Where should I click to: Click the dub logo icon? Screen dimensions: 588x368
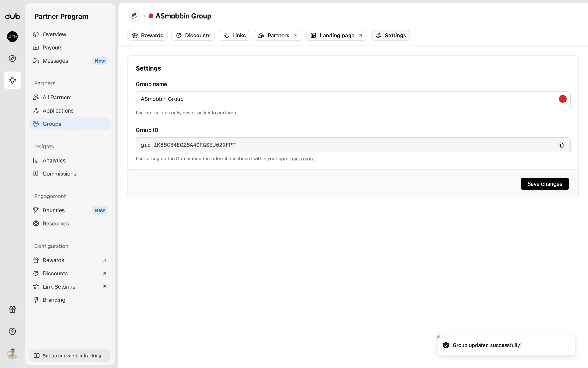click(x=13, y=16)
